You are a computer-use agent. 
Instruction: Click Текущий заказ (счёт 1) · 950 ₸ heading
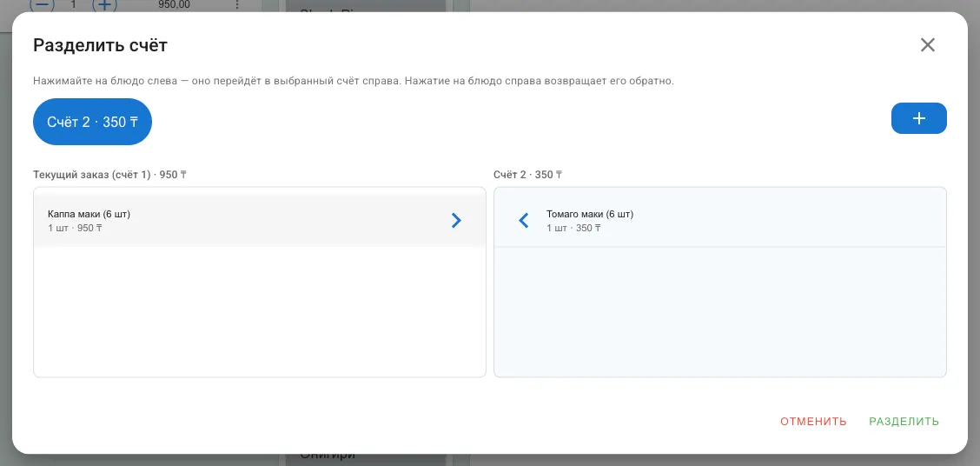click(x=110, y=175)
